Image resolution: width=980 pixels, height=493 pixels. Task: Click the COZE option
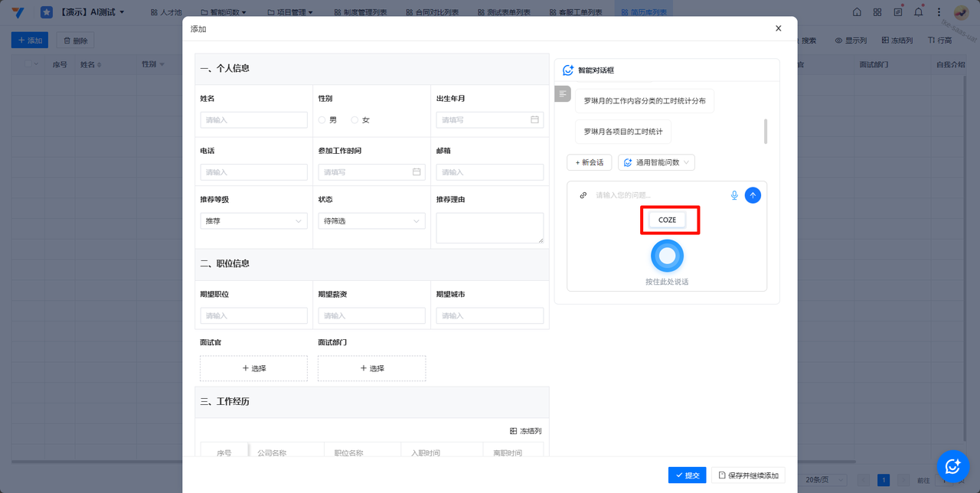(667, 220)
